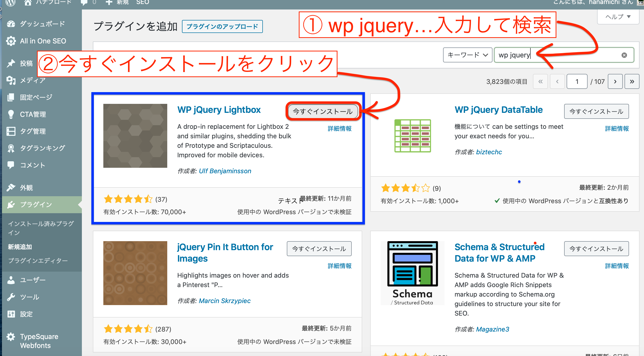Viewport: 644px width, 356px height.
Task: Click the current page number field
Action: 577,81
